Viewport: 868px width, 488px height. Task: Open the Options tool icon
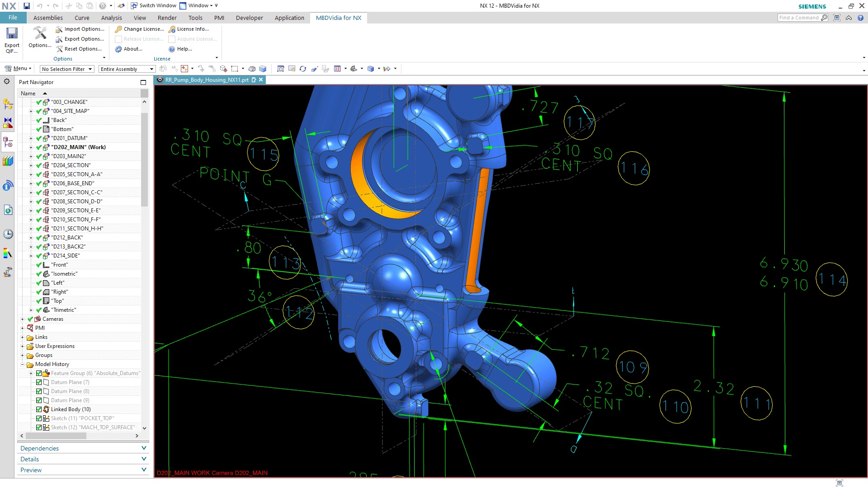(x=40, y=33)
